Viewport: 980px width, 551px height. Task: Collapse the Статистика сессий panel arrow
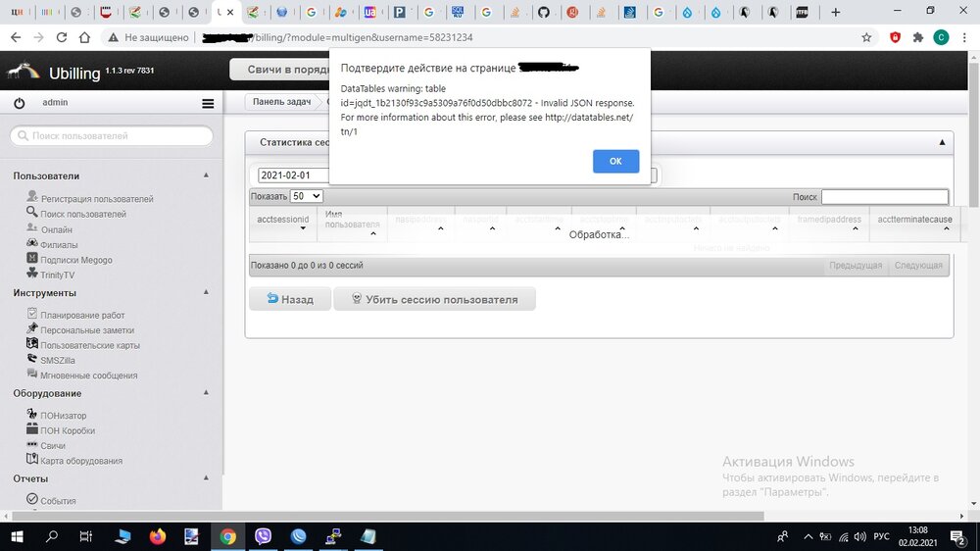click(942, 142)
